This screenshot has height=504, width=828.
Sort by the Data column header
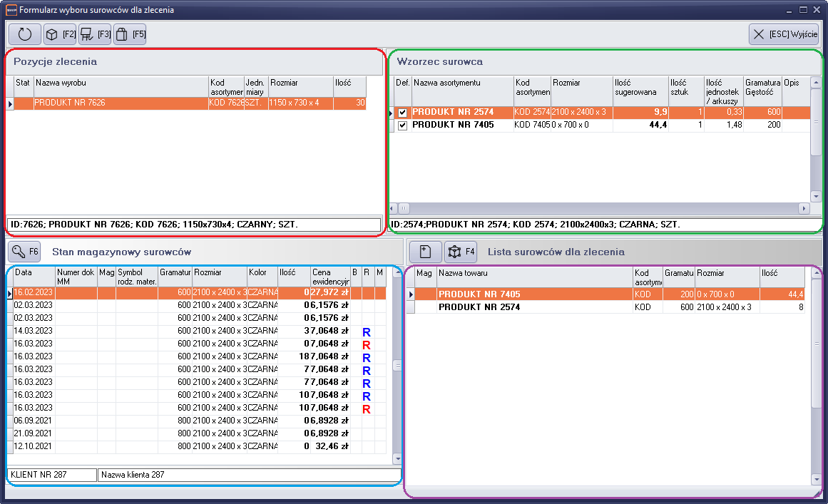coord(34,277)
